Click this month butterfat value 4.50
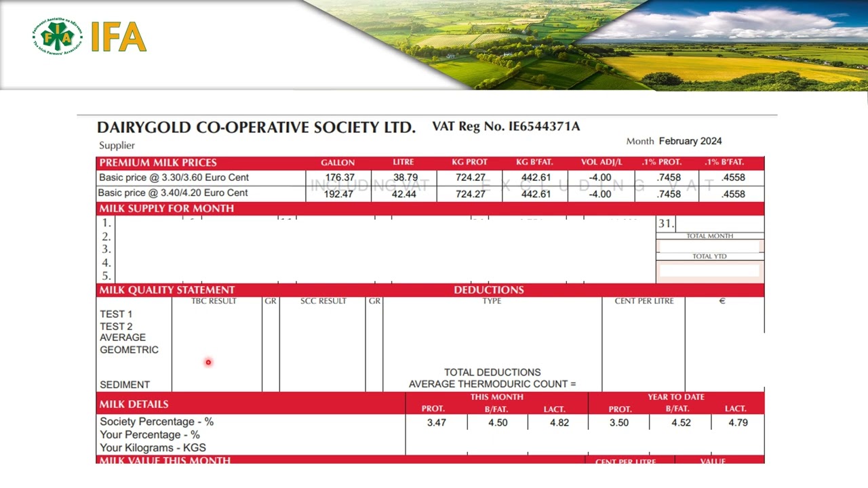The height and width of the screenshot is (488, 868). pos(498,422)
